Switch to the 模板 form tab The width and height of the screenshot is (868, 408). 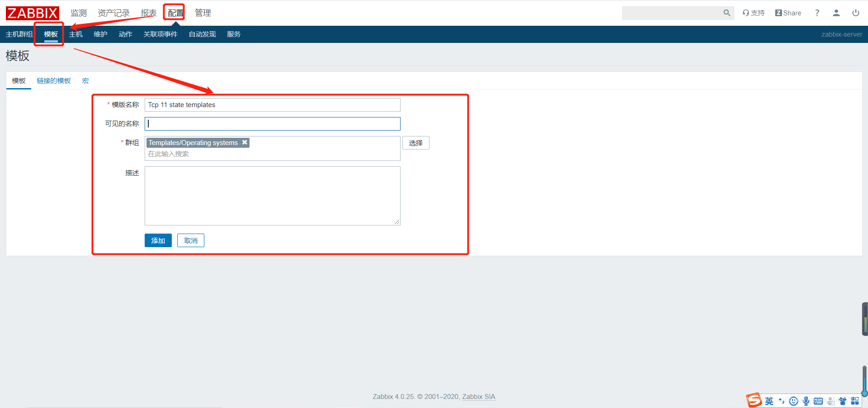[19, 81]
